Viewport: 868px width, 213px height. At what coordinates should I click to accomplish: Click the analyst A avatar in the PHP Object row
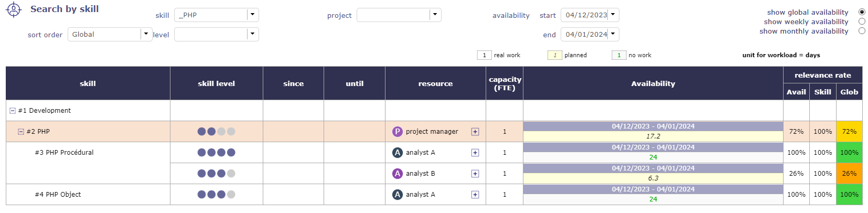[x=398, y=195]
